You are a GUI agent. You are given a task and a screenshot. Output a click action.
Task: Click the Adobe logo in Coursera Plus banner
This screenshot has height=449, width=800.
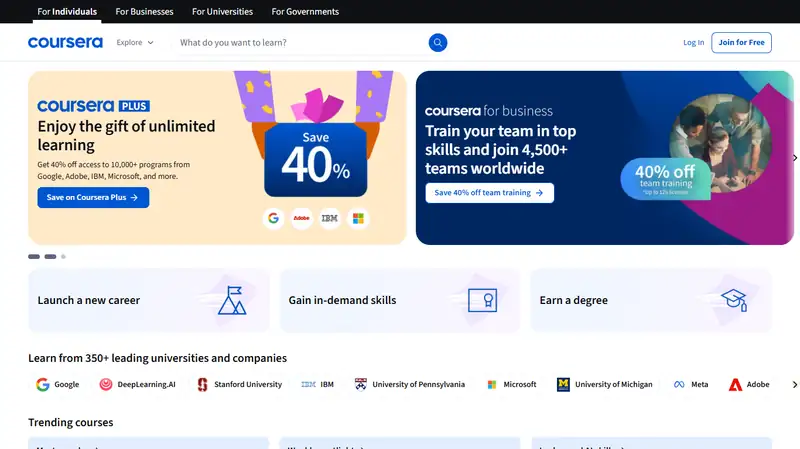(x=302, y=218)
